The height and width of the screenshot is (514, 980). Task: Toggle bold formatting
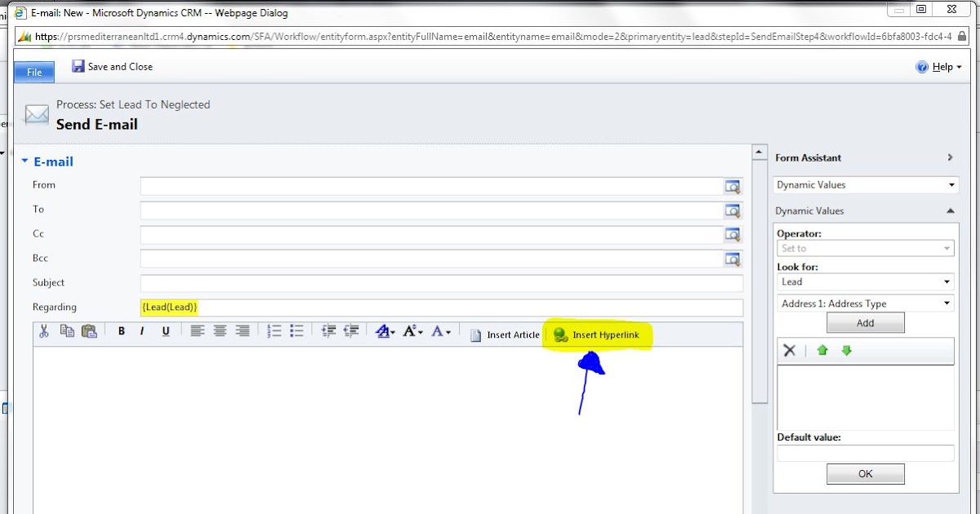coord(122,331)
